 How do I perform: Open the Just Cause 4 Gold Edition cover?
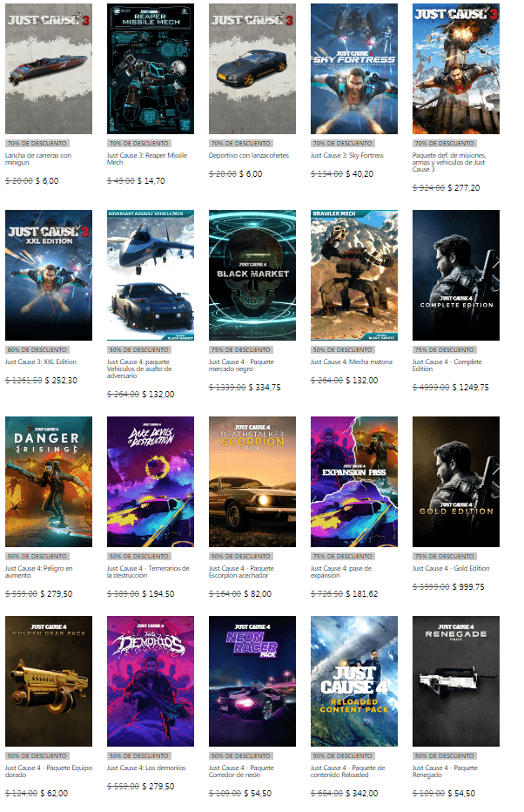coord(455,481)
